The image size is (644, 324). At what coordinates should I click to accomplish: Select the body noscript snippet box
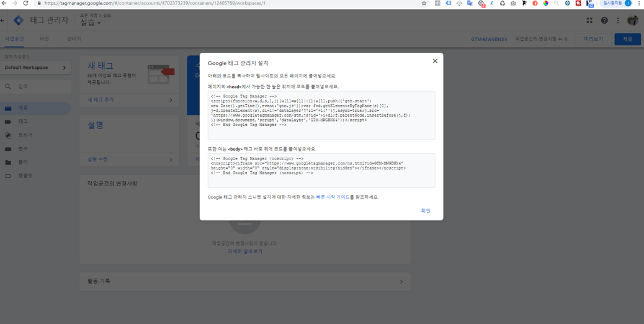[x=321, y=171]
